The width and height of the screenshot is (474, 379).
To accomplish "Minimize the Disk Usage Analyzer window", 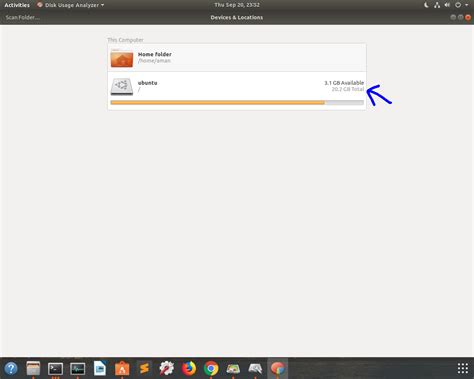I will (x=453, y=17).
